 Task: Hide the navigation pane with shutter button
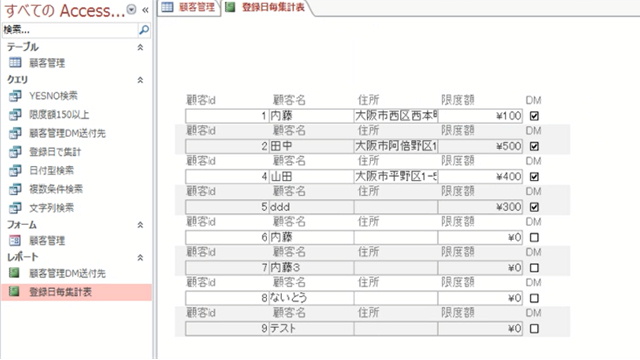click(145, 10)
